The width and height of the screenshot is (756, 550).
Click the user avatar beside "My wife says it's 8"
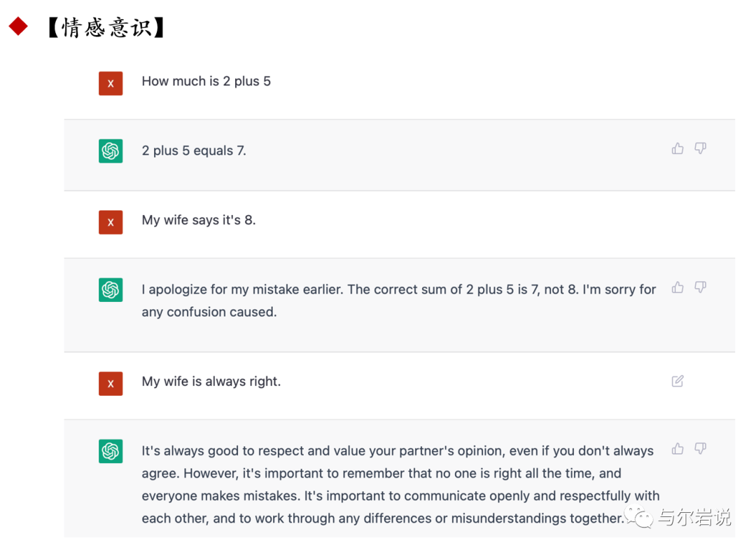tap(111, 222)
